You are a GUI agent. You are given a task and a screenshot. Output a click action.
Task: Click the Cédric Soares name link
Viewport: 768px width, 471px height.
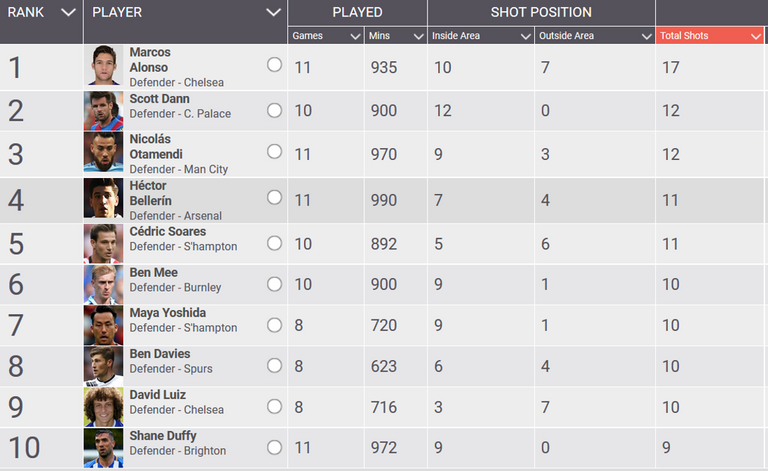point(168,231)
